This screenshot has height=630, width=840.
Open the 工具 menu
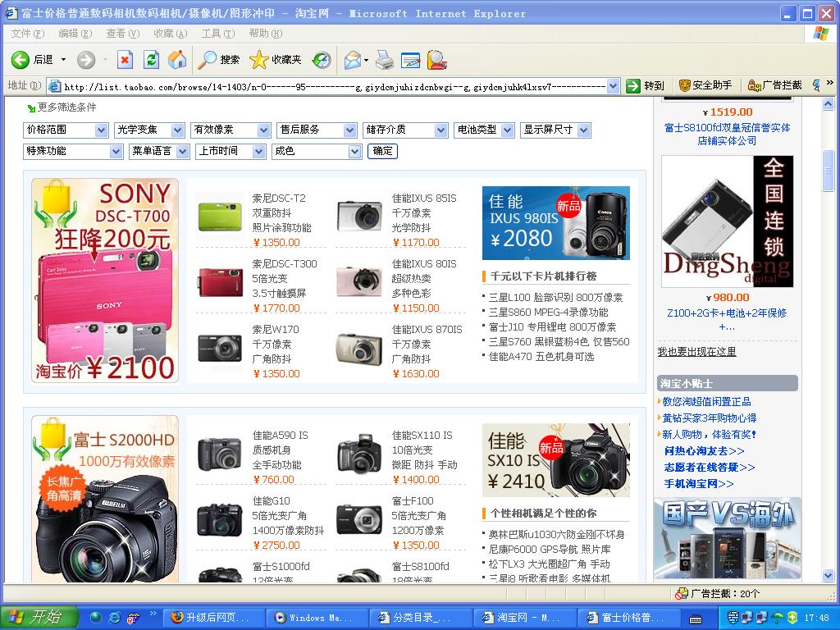(x=218, y=33)
